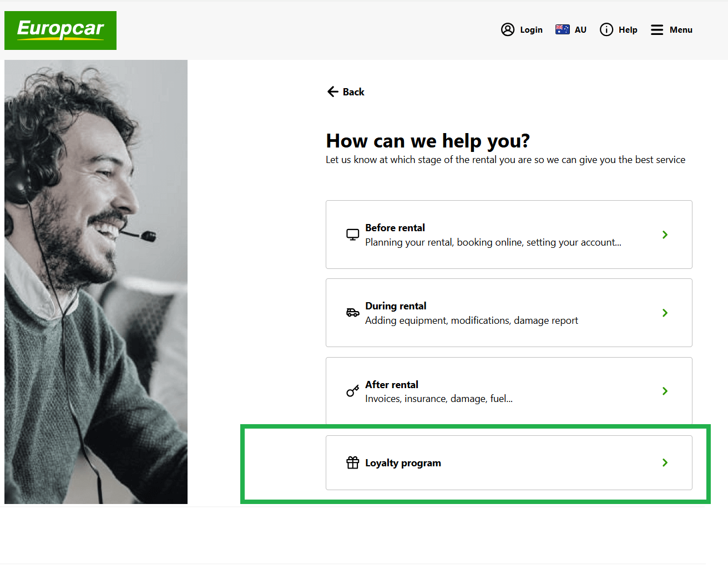This screenshot has height=565, width=728.
Task: Go Back using the Back text
Action: click(353, 92)
